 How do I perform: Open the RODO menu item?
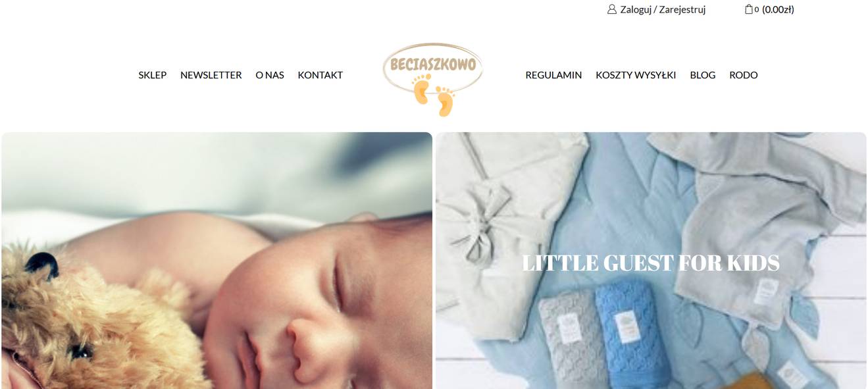click(x=743, y=75)
